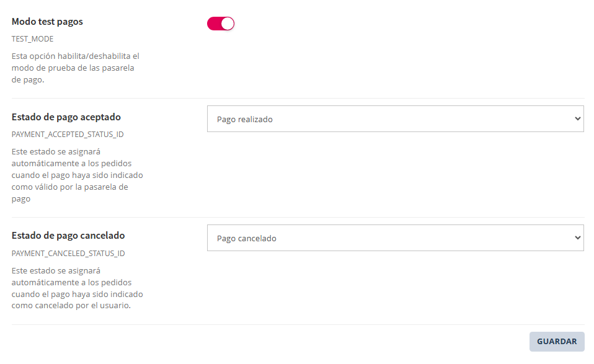This screenshot has width=594, height=364.
Task: Click the canceled payment status description text
Action: [x=77, y=288]
